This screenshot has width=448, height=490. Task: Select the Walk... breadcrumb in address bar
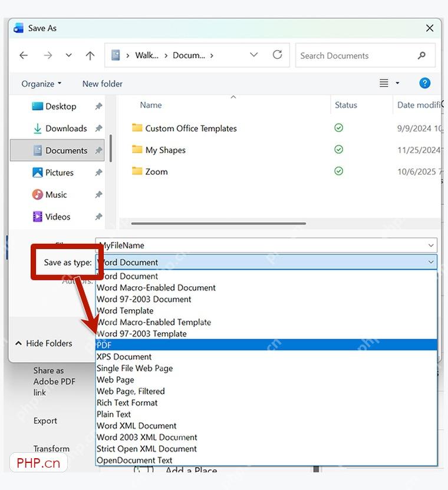pyautogui.click(x=147, y=55)
